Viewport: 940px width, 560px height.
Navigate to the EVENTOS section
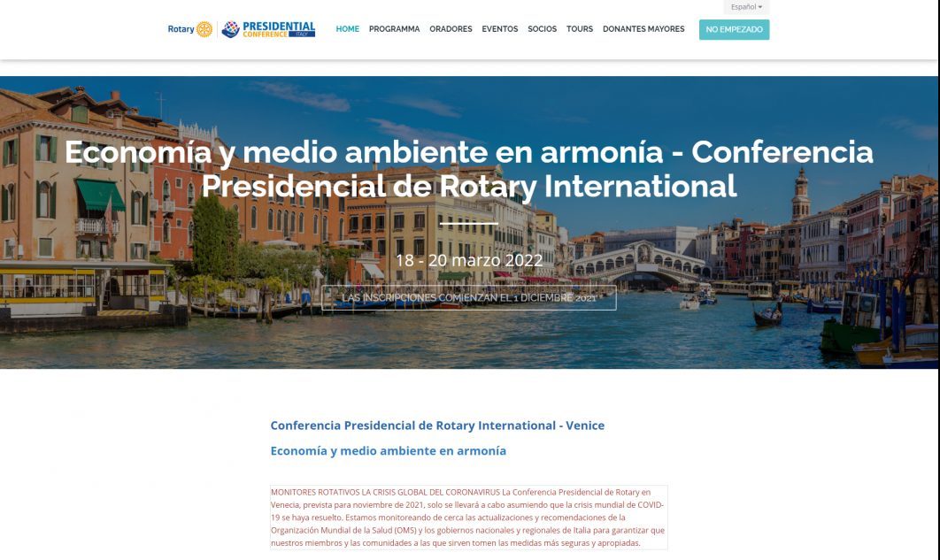(x=499, y=29)
